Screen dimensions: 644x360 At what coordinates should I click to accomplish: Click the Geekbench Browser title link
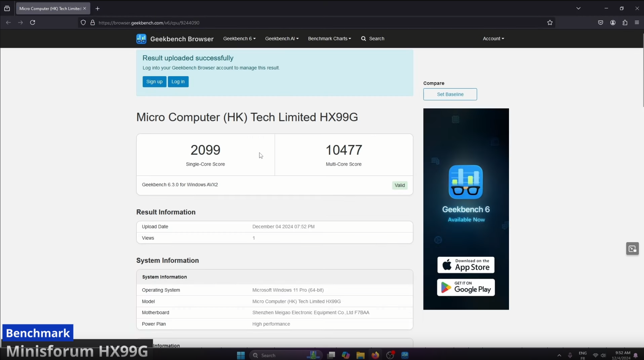click(182, 39)
